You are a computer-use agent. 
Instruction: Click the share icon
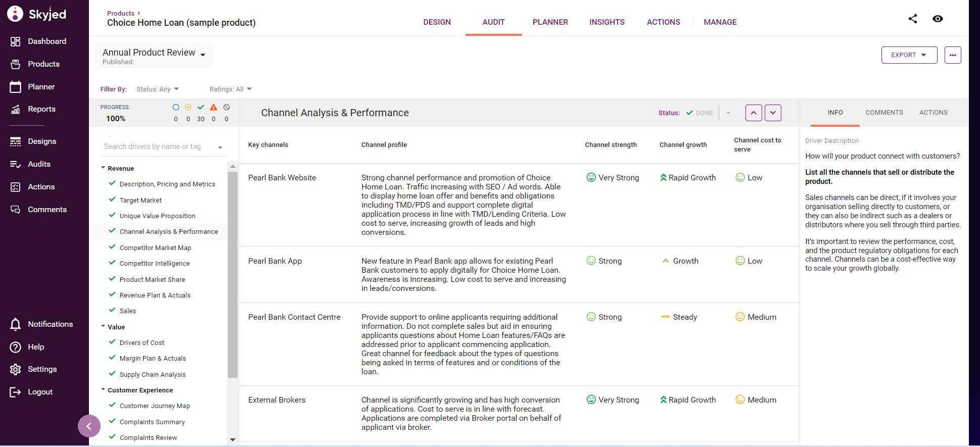tap(913, 19)
